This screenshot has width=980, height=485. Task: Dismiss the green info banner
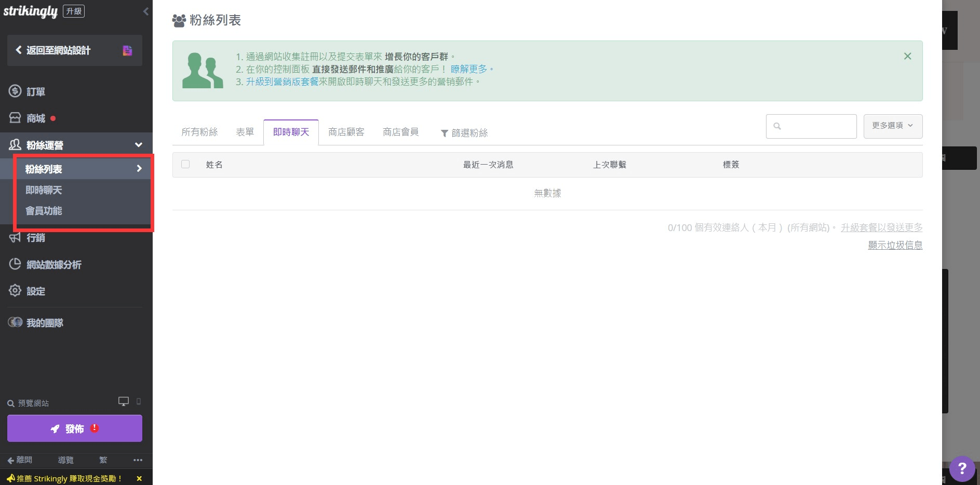907,56
